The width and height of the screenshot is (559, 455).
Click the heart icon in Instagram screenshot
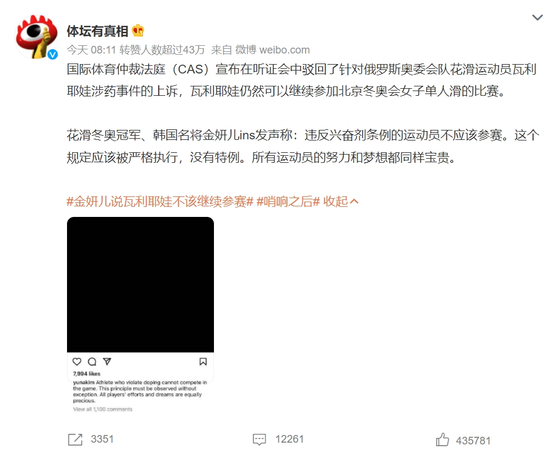pyautogui.click(x=77, y=362)
